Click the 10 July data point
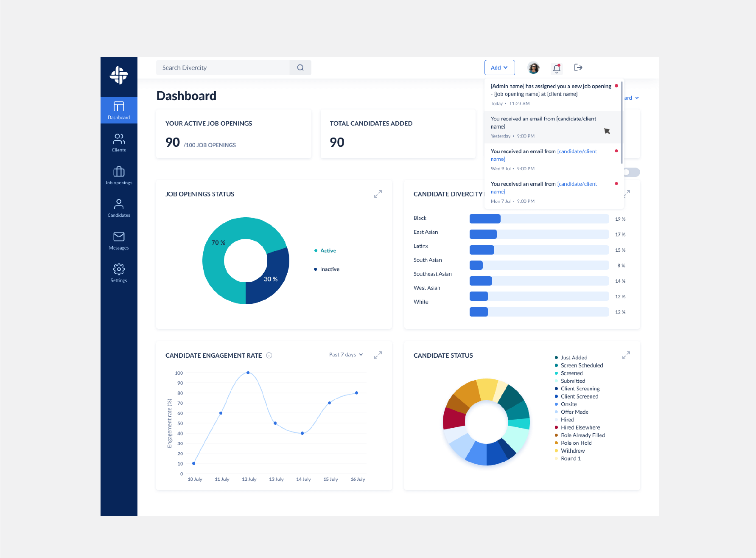 point(194,463)
